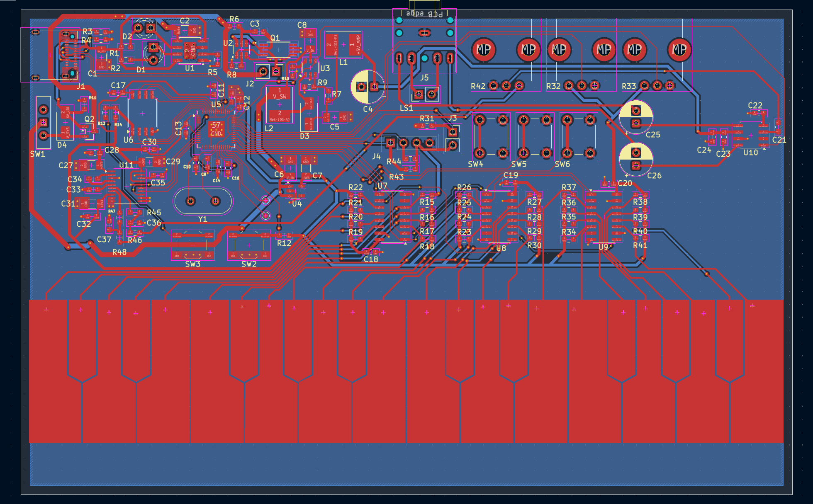The height and width of the screenshot is (504, 813).
Task: Click the R43 resistor label
Action: pyautogui.click(x=396, y=177)
